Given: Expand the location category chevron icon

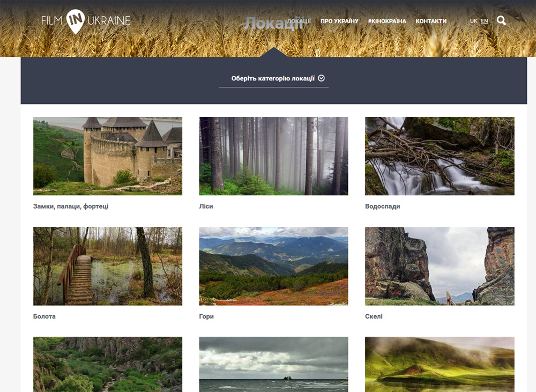Looking at the screenshot, I should pos(321,78).
